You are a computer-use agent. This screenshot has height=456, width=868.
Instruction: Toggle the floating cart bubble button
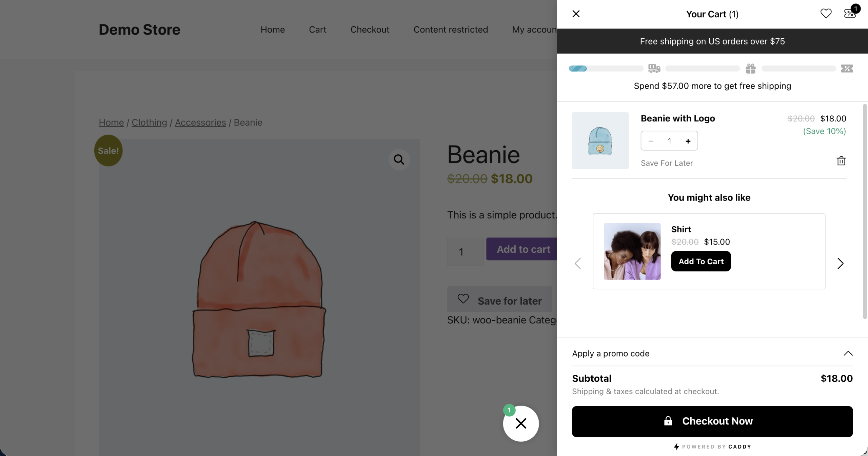point(521,423)
